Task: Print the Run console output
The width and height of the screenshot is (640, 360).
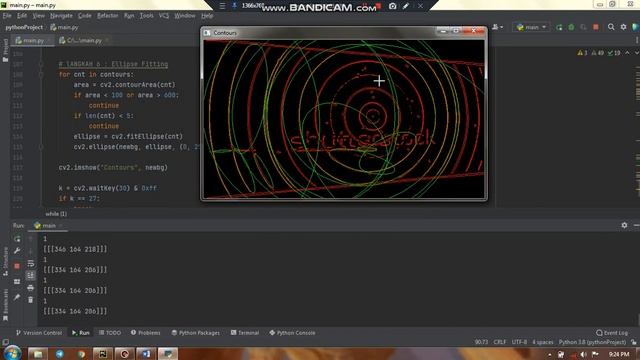Action: (x=31, y=288)
